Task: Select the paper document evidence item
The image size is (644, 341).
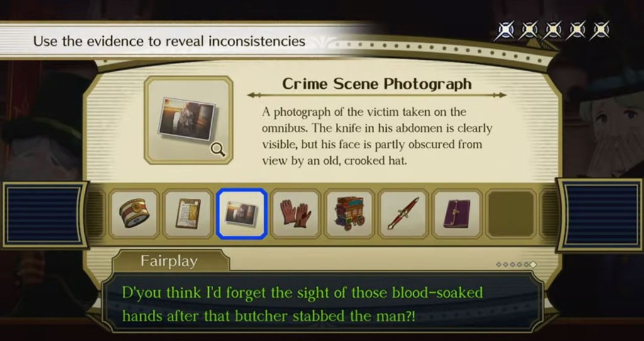Action: pyautogui.click(x=188, y=214)
